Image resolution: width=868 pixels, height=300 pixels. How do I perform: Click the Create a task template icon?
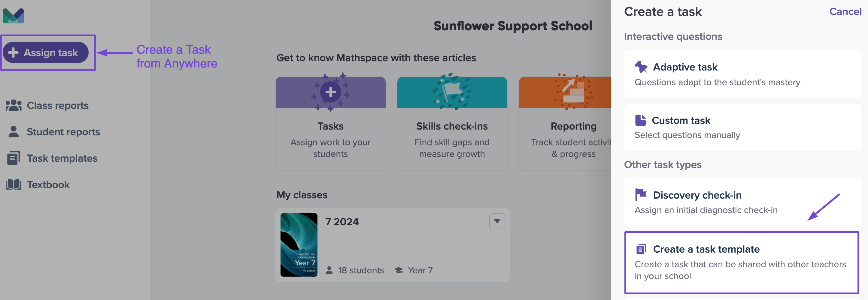point(641,249)
